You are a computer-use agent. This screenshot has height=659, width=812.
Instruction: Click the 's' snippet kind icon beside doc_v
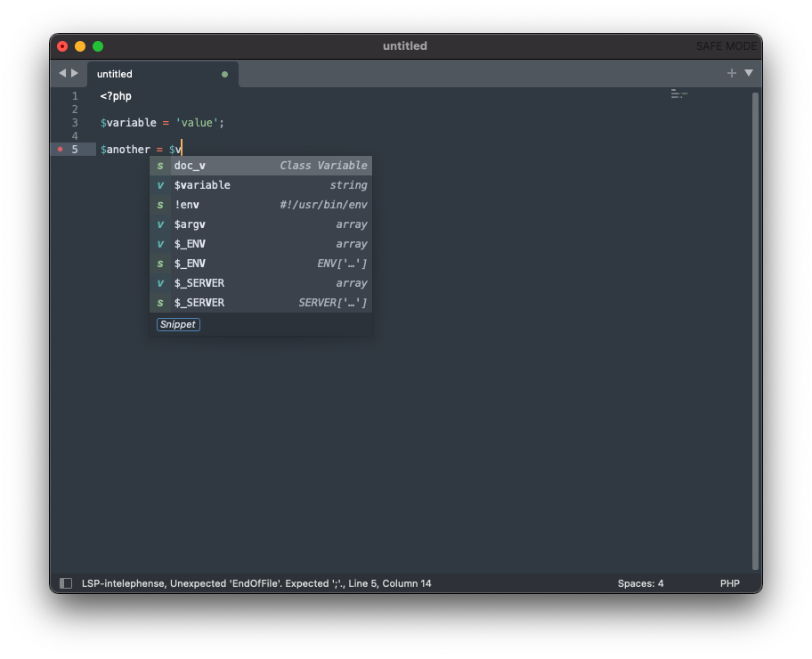coord(160,165)
